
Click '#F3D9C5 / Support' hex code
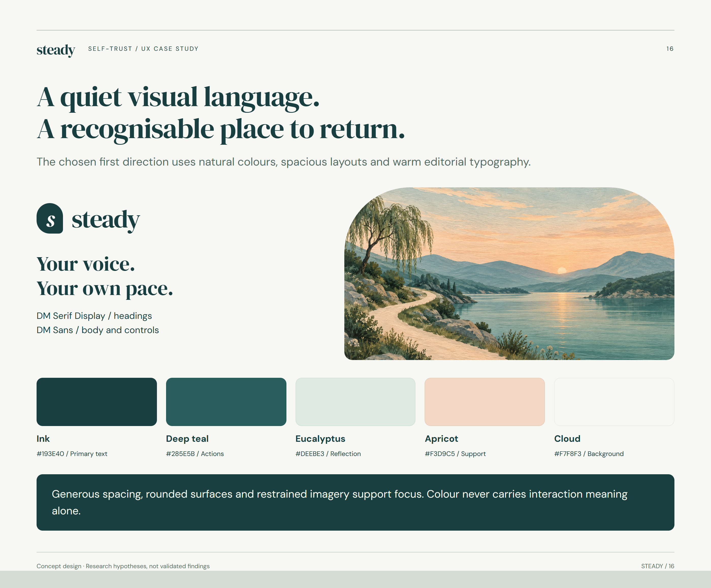[455, 454]
